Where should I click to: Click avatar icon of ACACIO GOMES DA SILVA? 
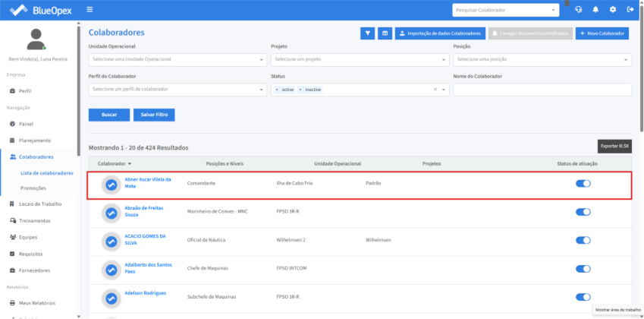pos(111,242)
